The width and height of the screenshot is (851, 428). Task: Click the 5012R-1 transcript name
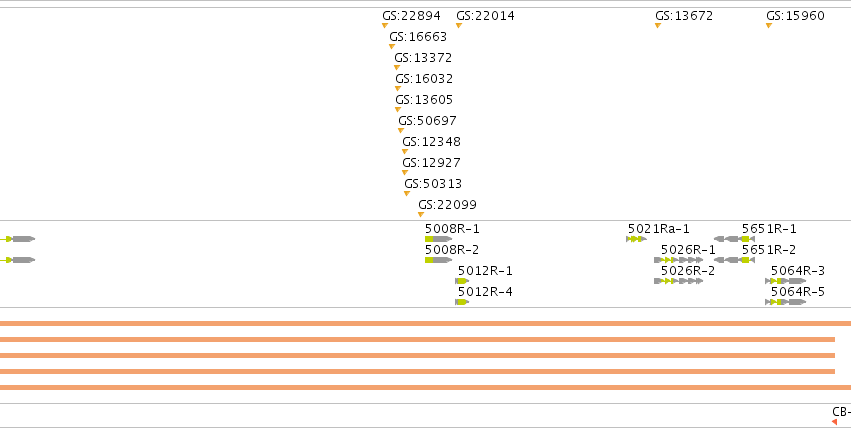pos(485,271)
